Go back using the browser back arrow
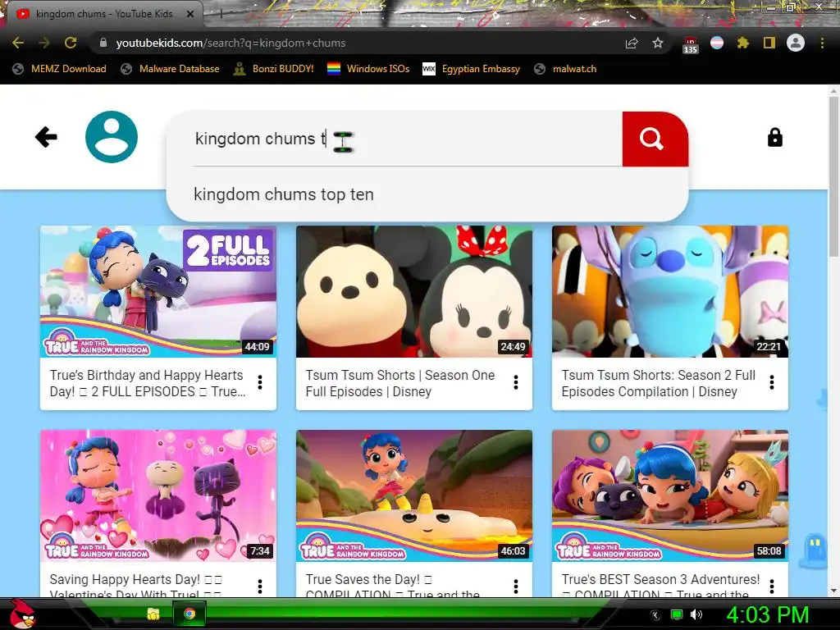Image resolution: width=840 pixels, height=630 pixels. [18, 43]
